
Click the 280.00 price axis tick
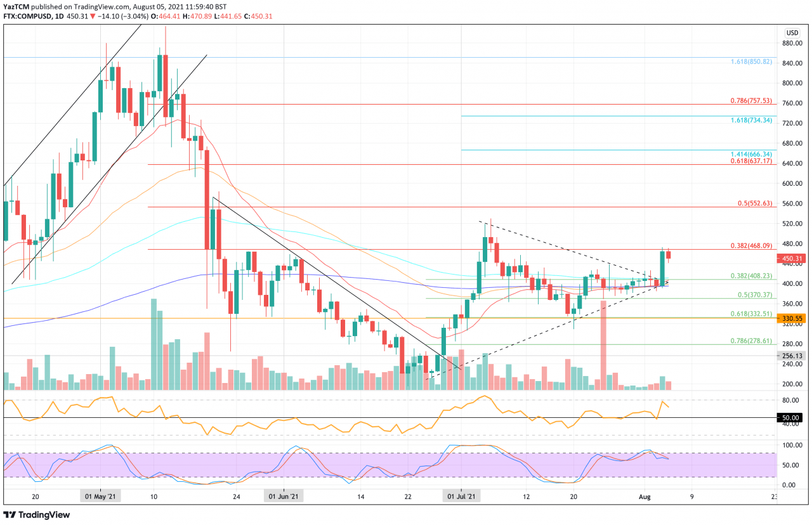tap(793, 344)
